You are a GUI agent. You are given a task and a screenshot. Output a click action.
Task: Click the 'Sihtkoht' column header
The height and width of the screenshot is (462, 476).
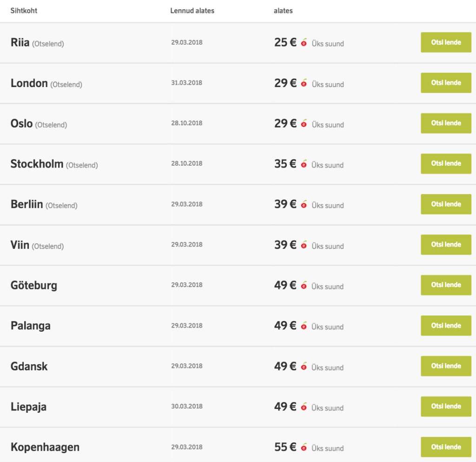[x=24, y=11]
